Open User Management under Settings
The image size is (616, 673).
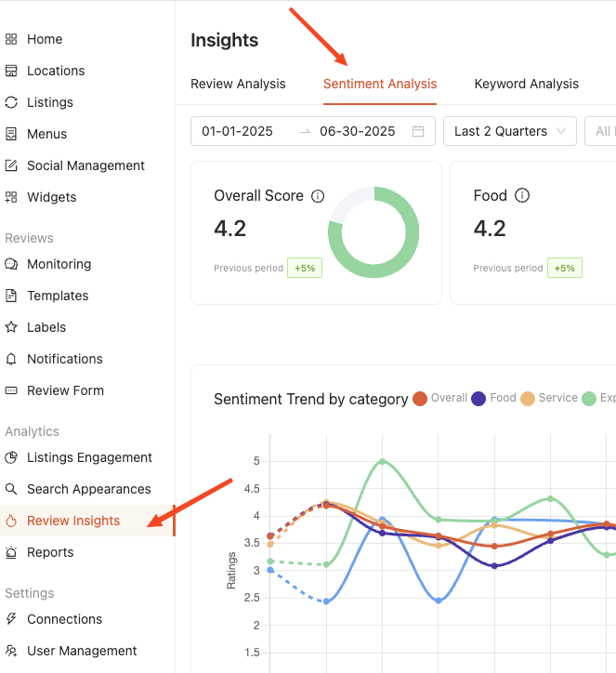click(82, 651)
